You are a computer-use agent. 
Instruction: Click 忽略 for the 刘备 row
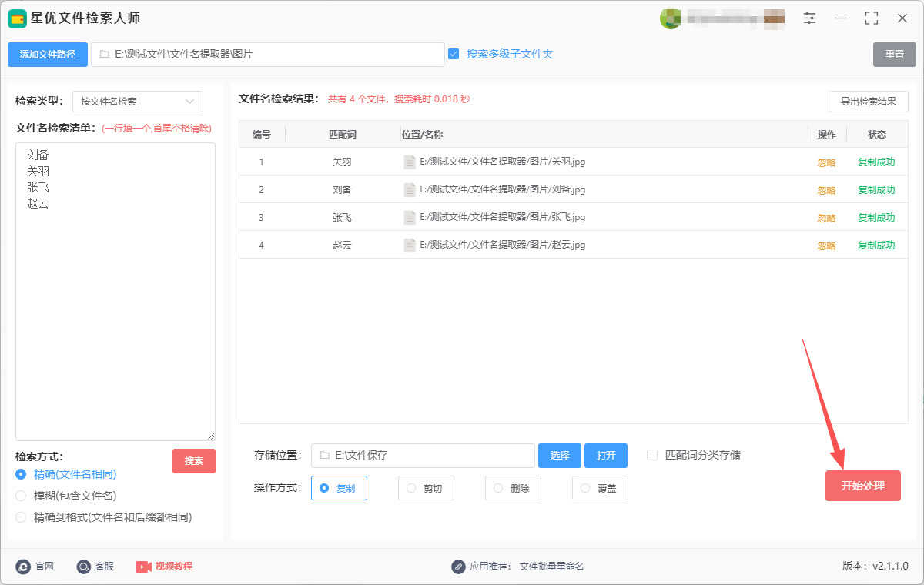point(826,190)
